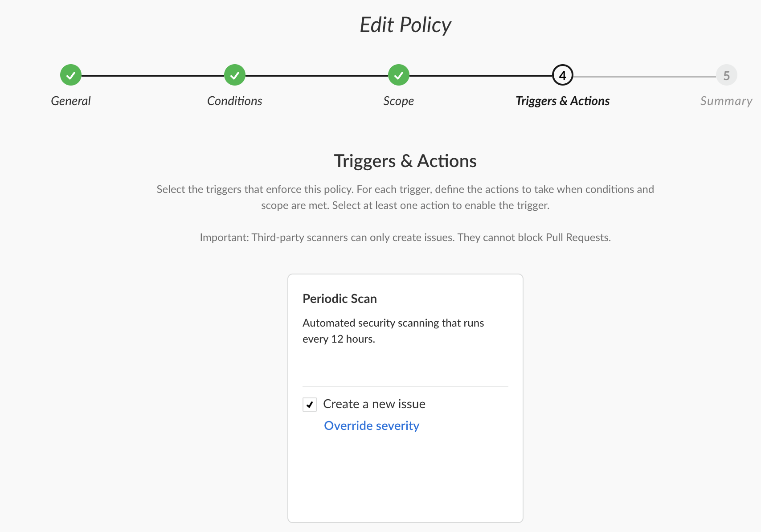Click the Periodic Scan card title
761x532 pixels.
(340, 299)
